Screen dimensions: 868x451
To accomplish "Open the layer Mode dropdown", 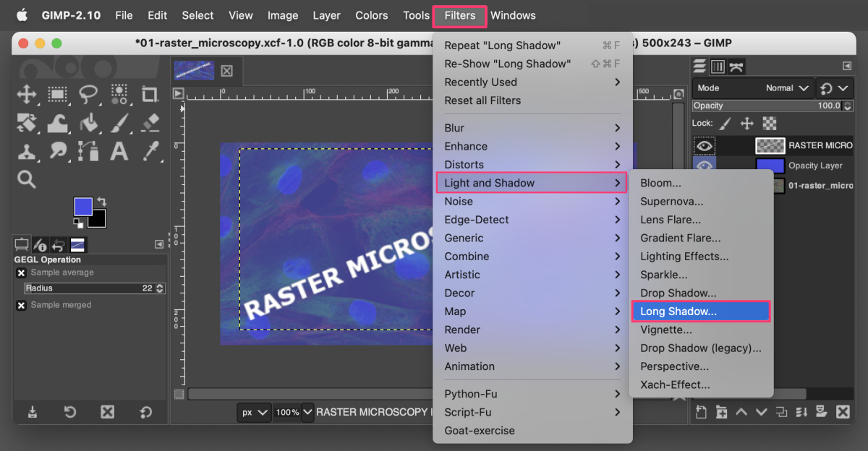I will coord(781,88).
